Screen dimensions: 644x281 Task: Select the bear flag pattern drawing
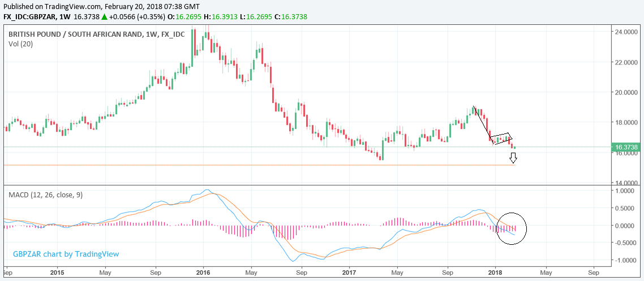501,139
